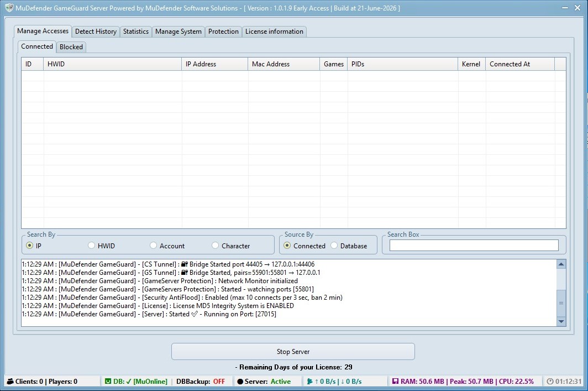Viewport: 588px width, 391px height.
Task: Click the clients icon in status bar
Action: [x=11, y=382]
